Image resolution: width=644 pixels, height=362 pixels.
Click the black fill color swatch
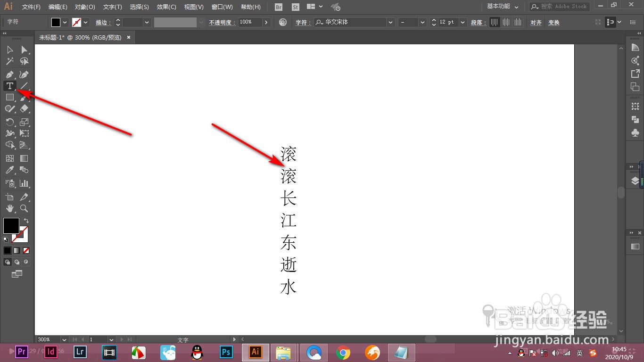[x=11, y=226]
